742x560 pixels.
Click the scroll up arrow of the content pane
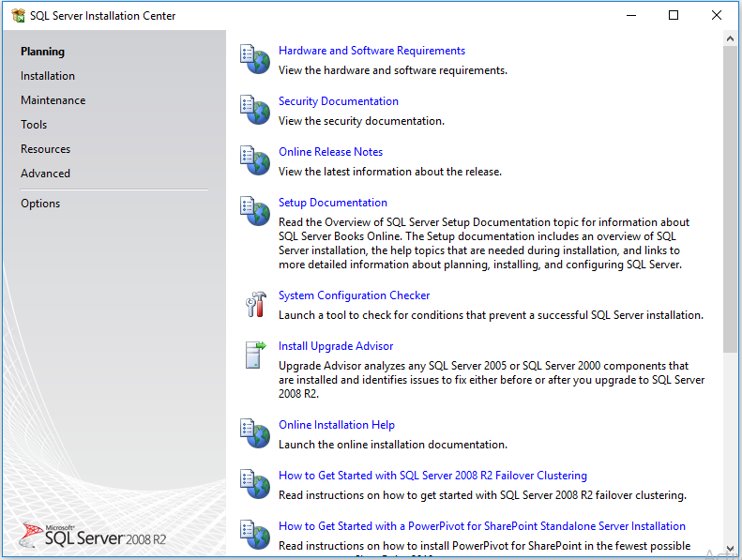[x=730, y=38]
